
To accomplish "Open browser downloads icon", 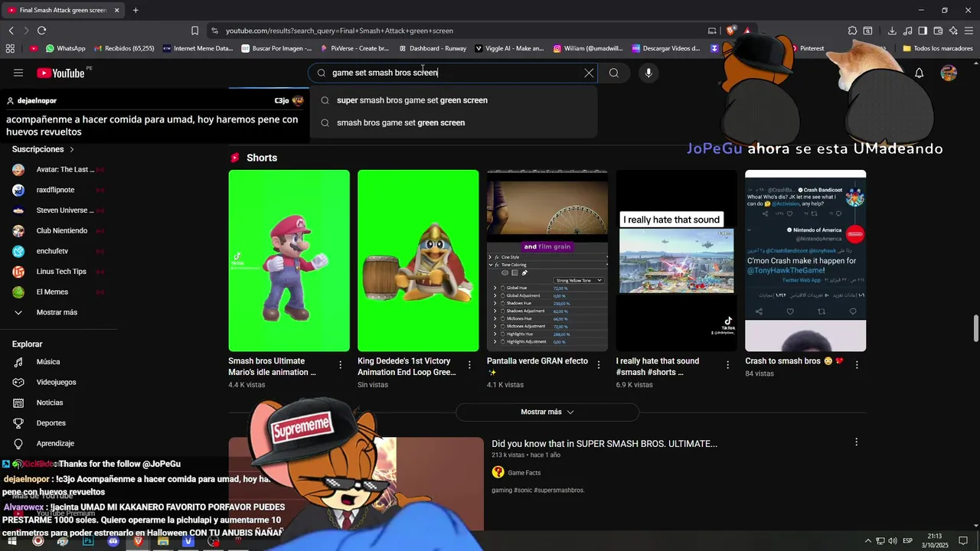I will [892, 31].
